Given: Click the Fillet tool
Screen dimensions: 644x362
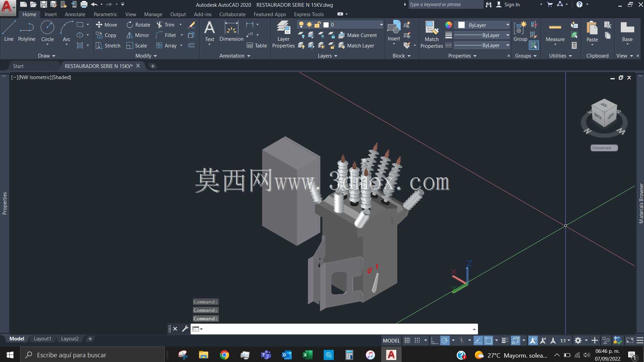Looking at the screenshot, I should click(166, 35).
